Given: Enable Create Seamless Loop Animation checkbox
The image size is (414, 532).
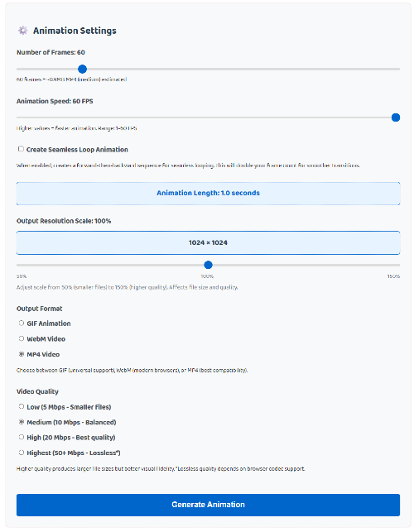Looking at the screenshot, I should tap(21, 149).
